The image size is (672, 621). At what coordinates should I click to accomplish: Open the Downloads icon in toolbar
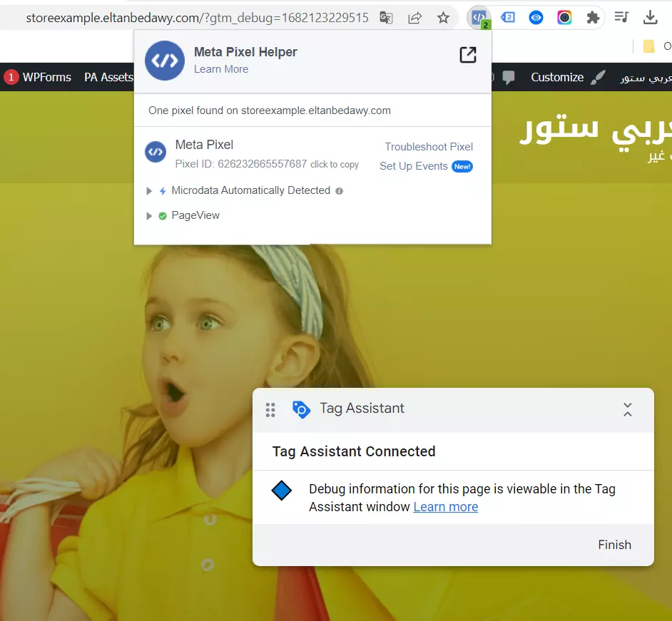650,17
